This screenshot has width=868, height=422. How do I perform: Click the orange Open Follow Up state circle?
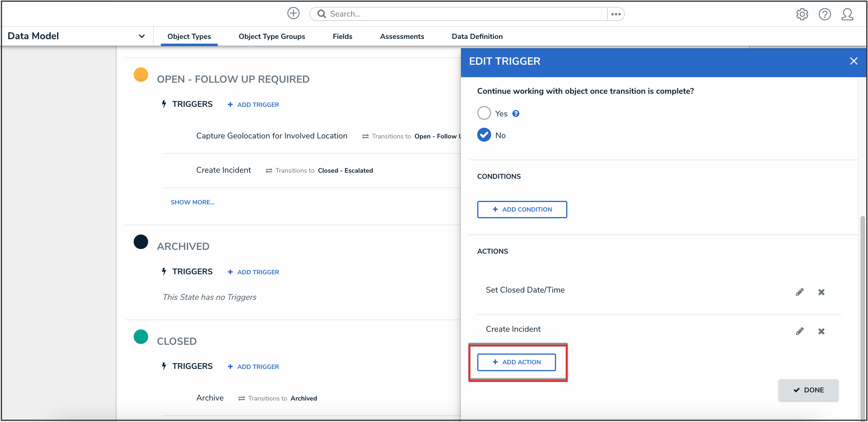coord(141,75)
